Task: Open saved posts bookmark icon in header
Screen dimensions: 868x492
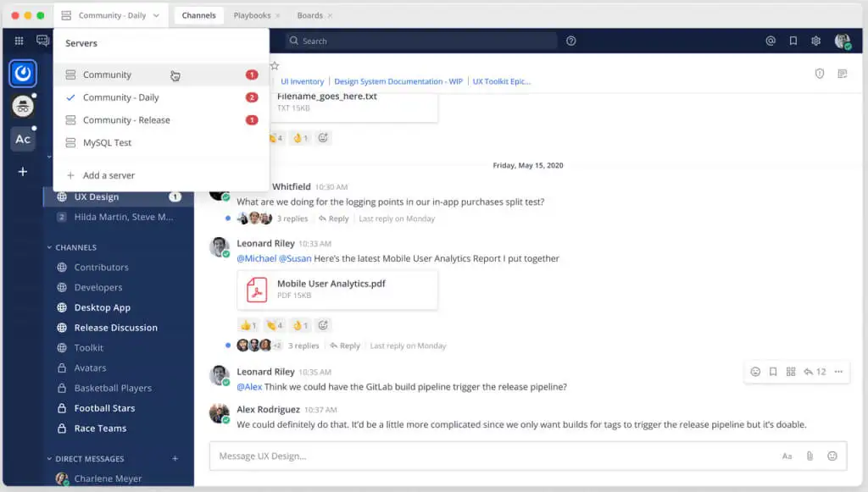Action: point(793,41)
